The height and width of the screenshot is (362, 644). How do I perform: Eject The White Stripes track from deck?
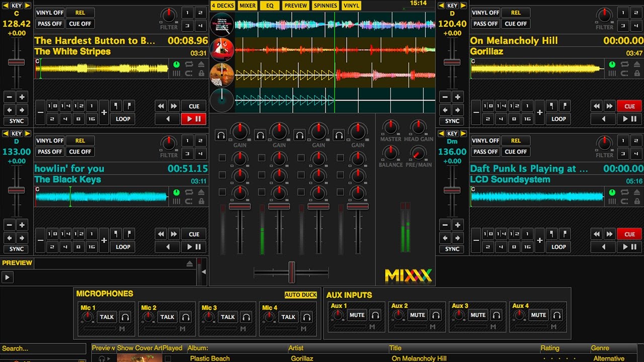201,64
